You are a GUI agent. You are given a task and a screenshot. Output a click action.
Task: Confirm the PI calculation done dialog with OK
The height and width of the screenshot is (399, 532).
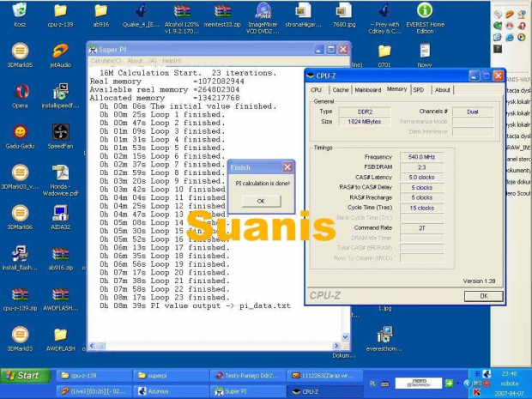(x=261, y=201)
